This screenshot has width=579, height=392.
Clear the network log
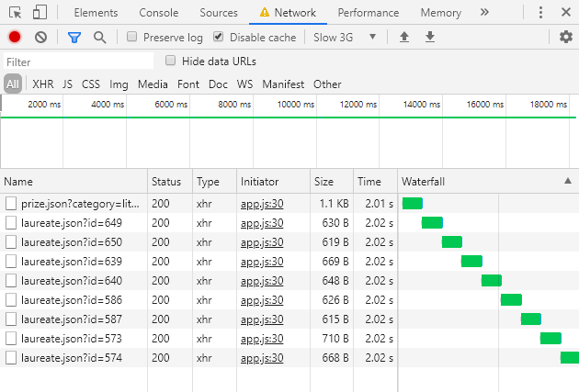tap(40, 37)
